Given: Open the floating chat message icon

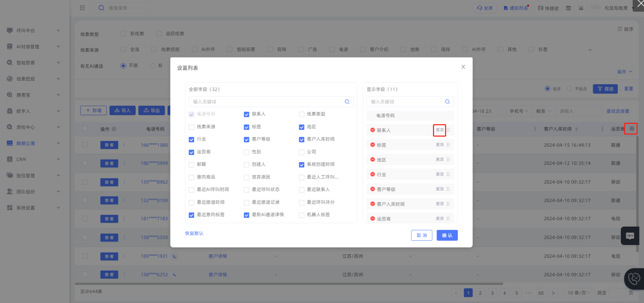Looking at the screenshot, I should pos(630,236).
